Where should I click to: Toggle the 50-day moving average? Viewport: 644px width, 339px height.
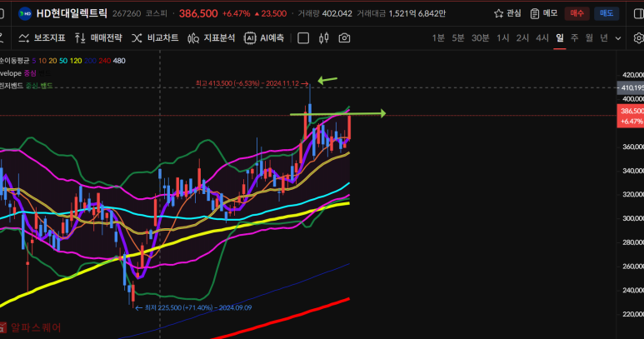63,61
